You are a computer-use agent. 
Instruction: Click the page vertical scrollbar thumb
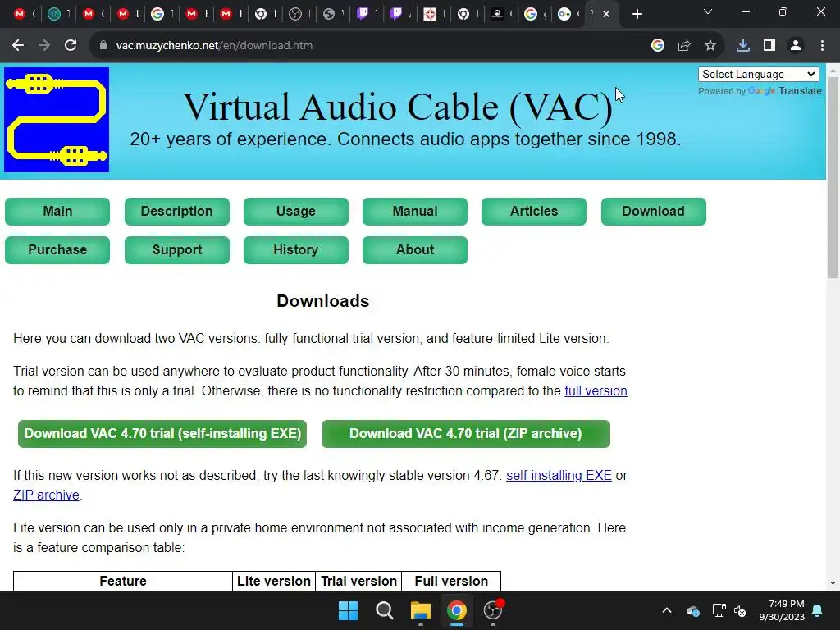click(x=833, y=177)
